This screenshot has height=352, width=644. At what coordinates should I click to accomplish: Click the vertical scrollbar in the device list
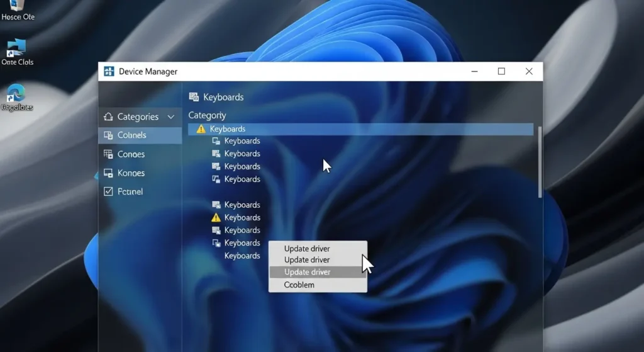pyautogui.click(x=540, y=164)
